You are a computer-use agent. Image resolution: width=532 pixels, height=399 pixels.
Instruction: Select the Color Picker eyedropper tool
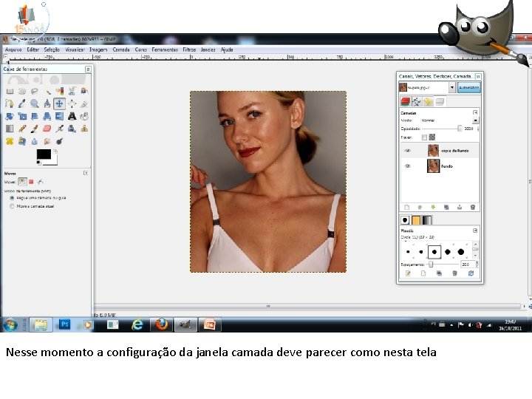22,103
